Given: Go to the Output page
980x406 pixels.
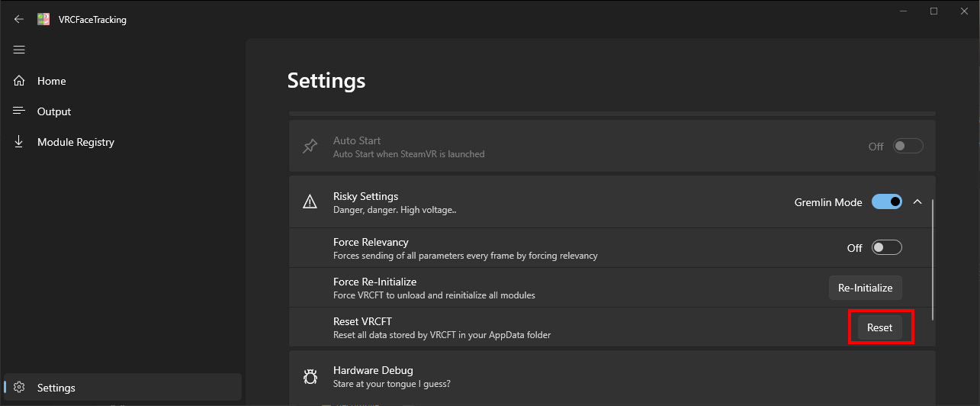Looking at the screenshot, I should pyautogui.click(x=54, y=111).
